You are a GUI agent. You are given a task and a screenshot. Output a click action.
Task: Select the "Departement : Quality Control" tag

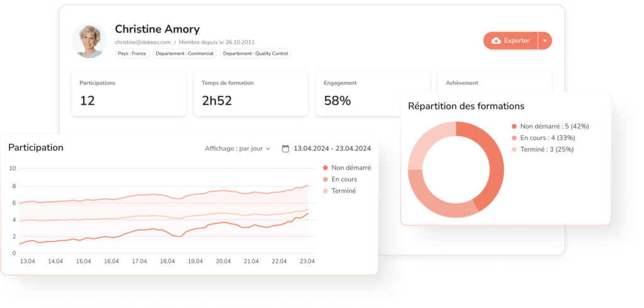click(255, 54)
